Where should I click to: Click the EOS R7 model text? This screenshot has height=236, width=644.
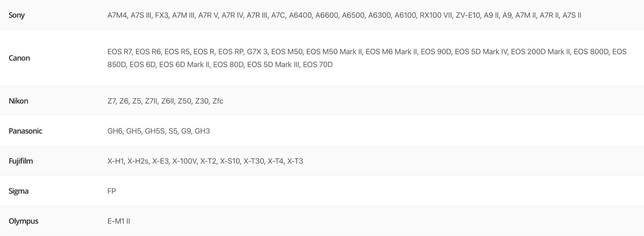[119, 52]
